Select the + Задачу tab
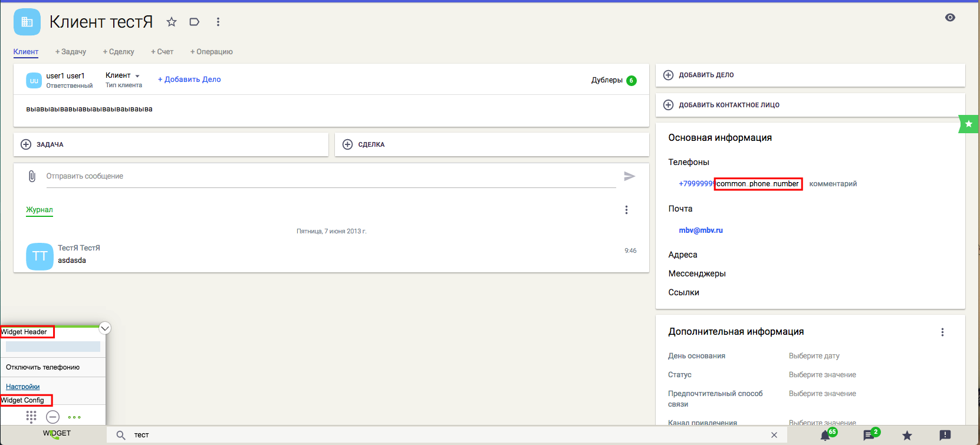 [71, 52]
